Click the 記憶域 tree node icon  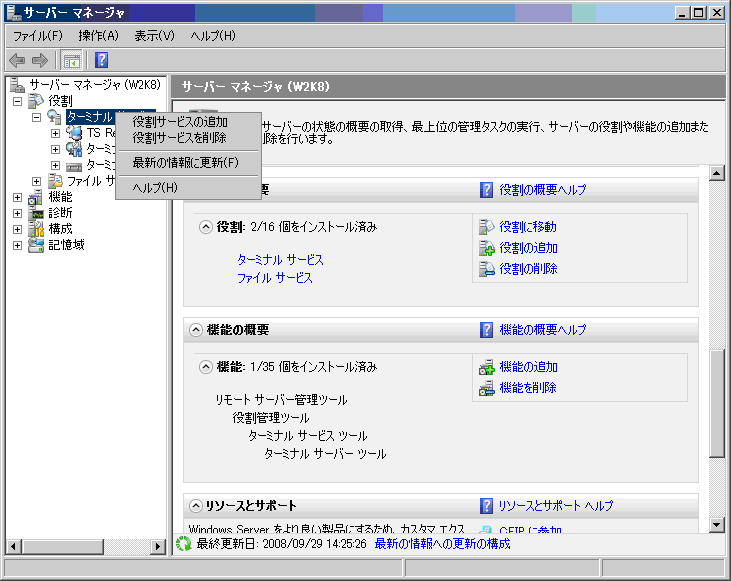click(x=36, y=245)
